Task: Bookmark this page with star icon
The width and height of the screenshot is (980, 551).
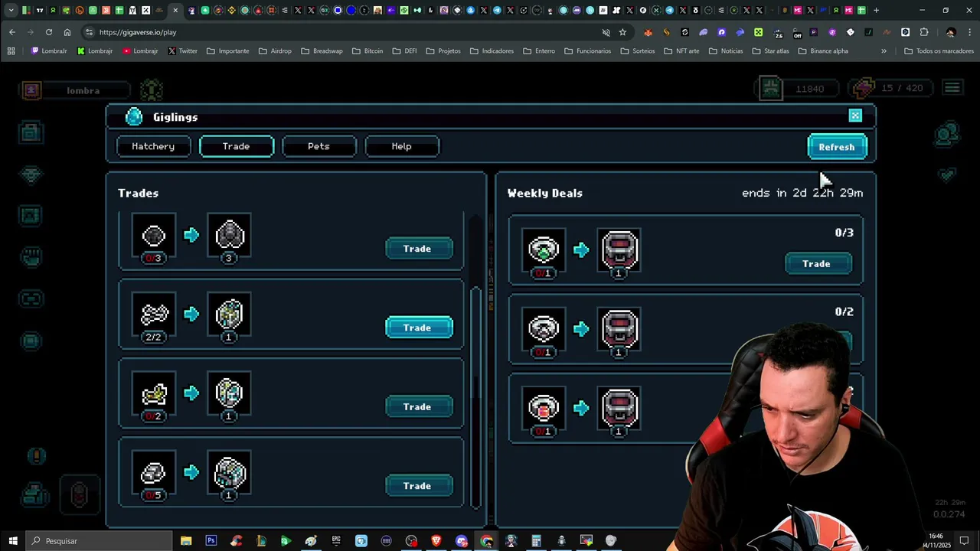Action: coord(622,32)
